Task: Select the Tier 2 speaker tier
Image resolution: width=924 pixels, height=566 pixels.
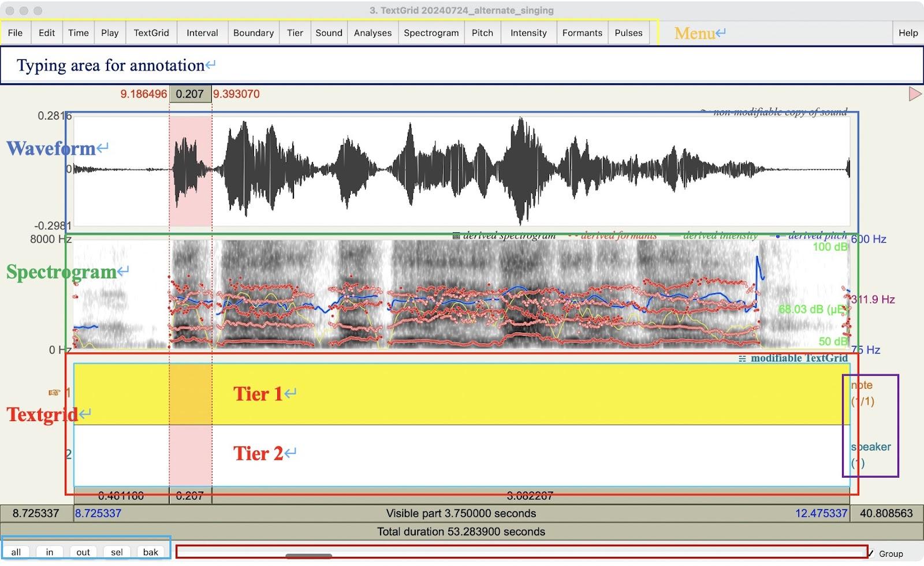Action: tap(462, 455)
